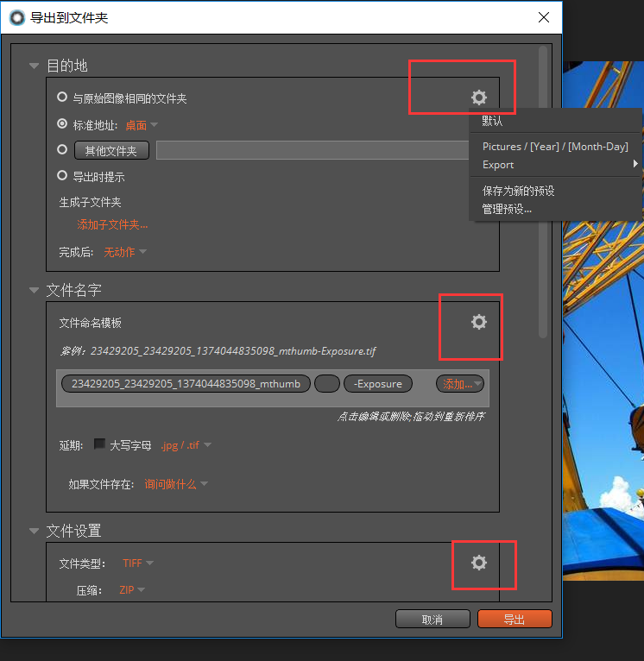The image size is (644, 661).
Task: Select 与原始图像相同的文件夹 radio button
Action: pyautogui.click(x=62, y=98)
